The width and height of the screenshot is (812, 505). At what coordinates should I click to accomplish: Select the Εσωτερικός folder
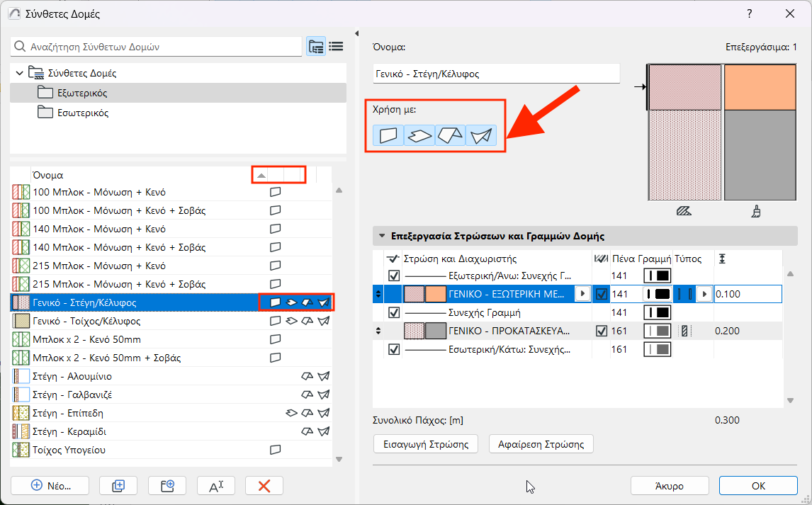tap(178, 113)
